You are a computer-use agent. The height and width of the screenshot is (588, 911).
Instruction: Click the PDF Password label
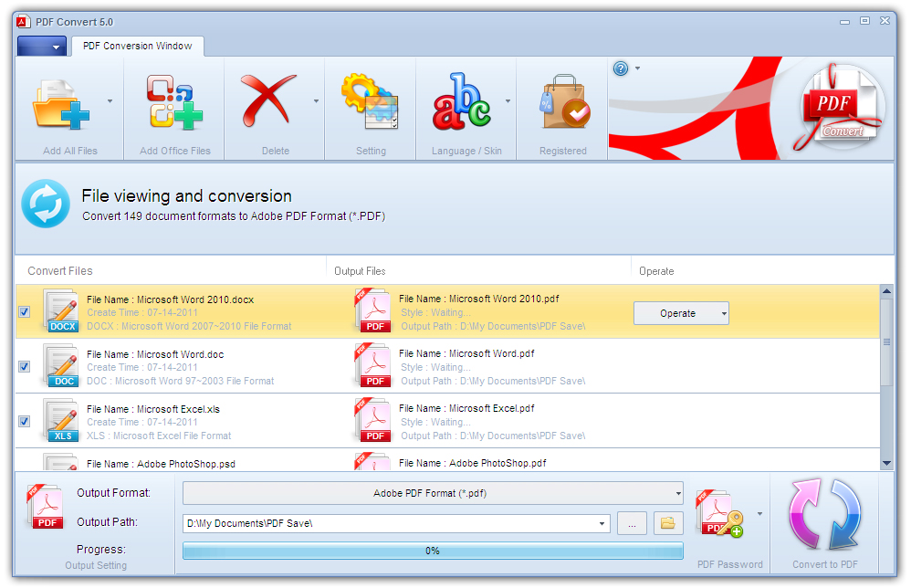click(729, 564)
